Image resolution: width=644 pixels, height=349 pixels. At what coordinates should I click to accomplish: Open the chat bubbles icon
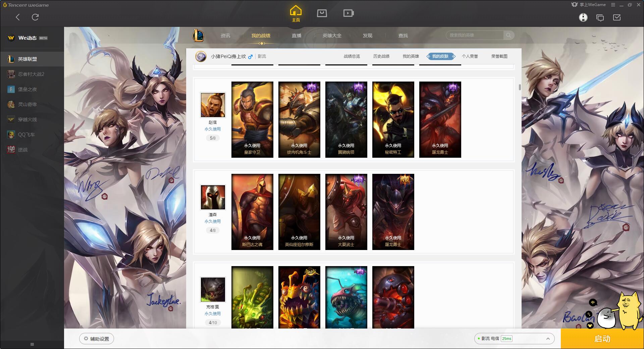coord(600,18)
